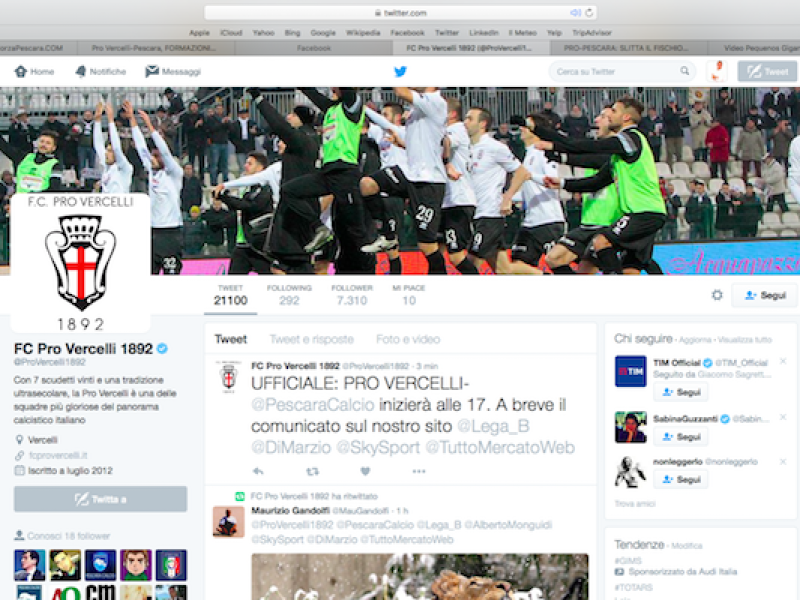
Task: Toggle follow for SabinaGuzzanti
Action: 681,437
